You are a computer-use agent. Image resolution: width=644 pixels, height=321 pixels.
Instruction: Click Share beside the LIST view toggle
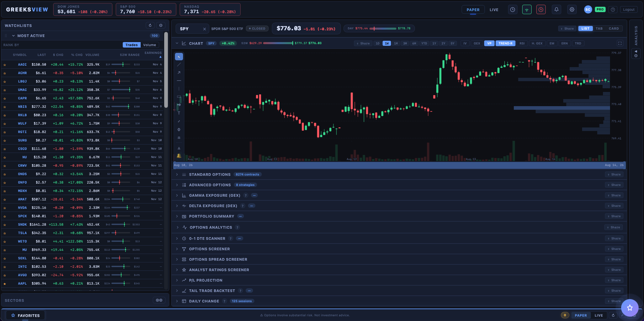[x=567, y=29]
